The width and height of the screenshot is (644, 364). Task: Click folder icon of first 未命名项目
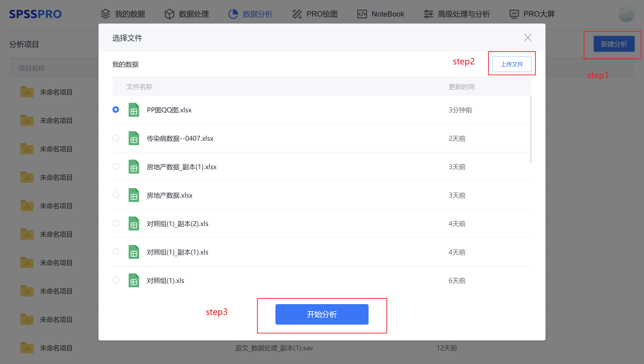click(x=27, y=92)
